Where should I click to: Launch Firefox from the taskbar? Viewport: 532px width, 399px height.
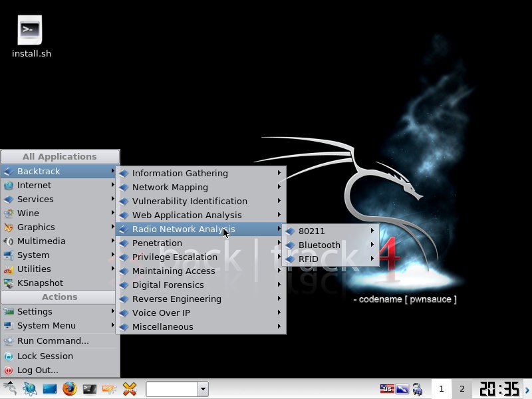pos(70,388)
